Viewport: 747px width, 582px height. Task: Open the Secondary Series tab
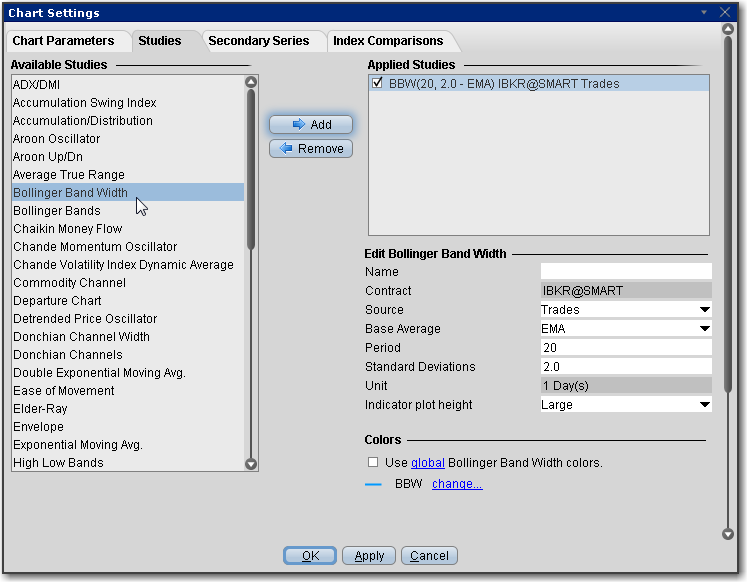pos(258,41)
